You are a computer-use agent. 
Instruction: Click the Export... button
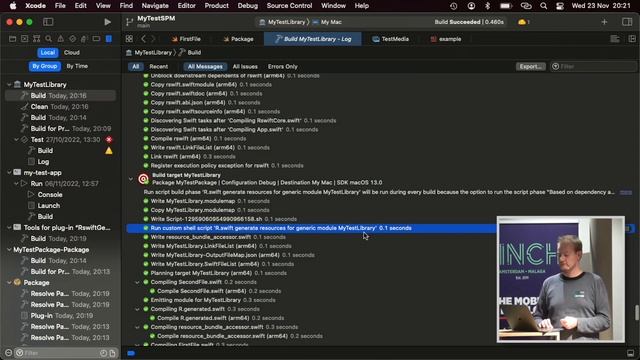(530, 67)
